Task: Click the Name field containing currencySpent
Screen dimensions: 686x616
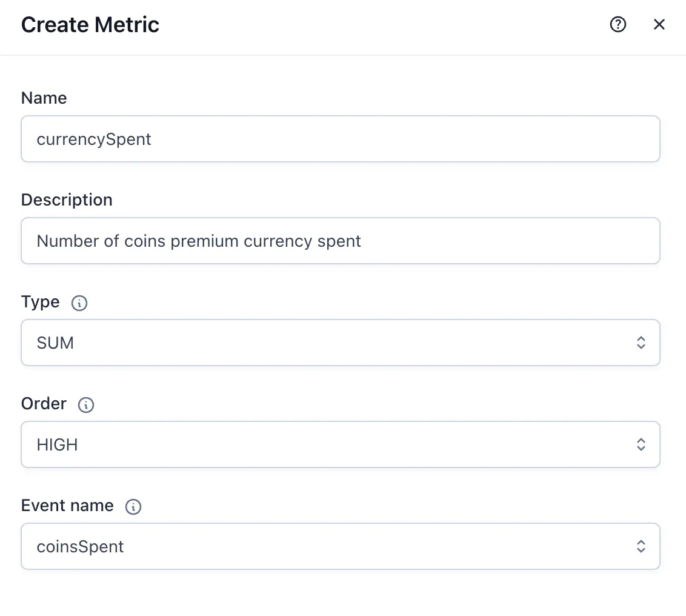Action: [339, 139]
